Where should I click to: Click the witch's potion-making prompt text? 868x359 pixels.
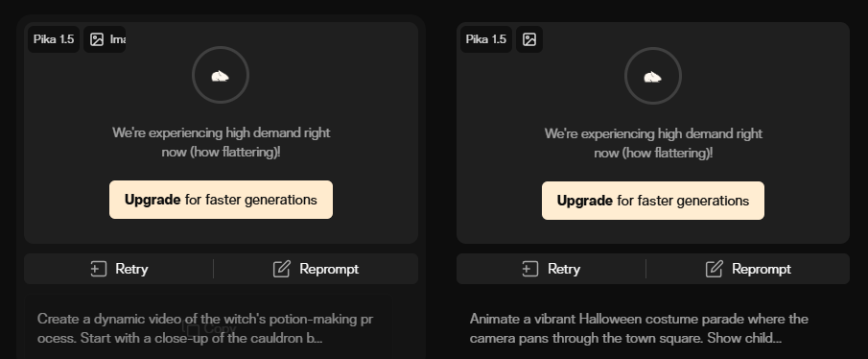205,328
